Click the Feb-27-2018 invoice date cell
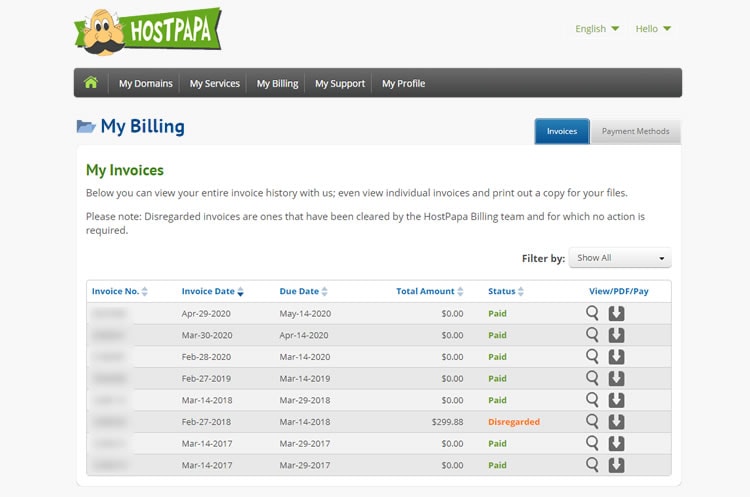This screenshot has width=750, height=497. point(206,422)
